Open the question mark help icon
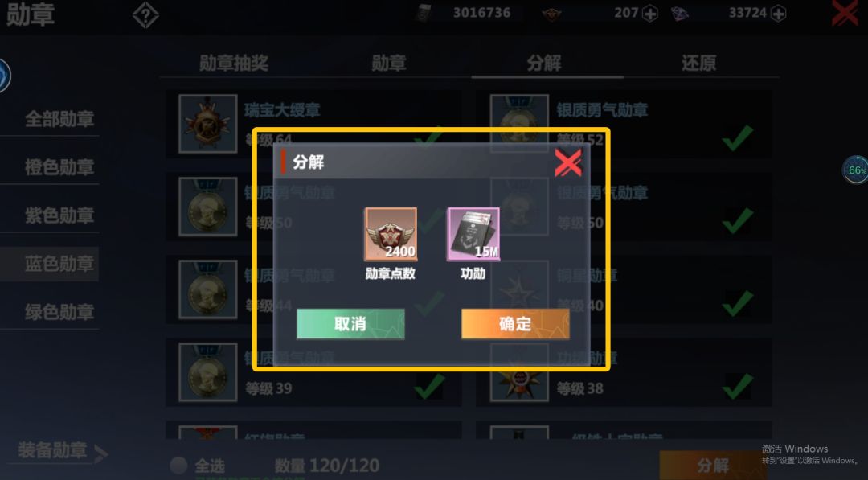868x480 pixels. 145,15
